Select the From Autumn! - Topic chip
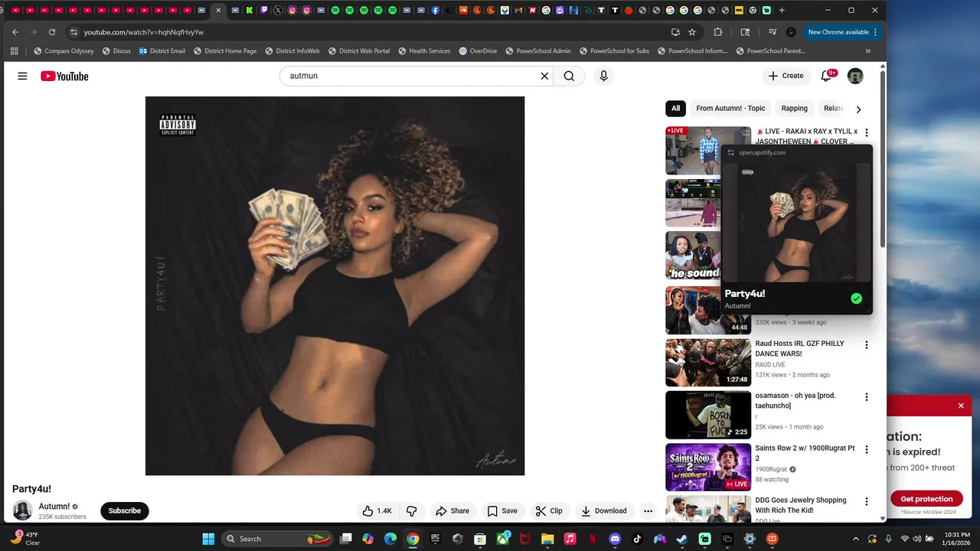The height and width of the screenshot is (551, 980). 730,109
